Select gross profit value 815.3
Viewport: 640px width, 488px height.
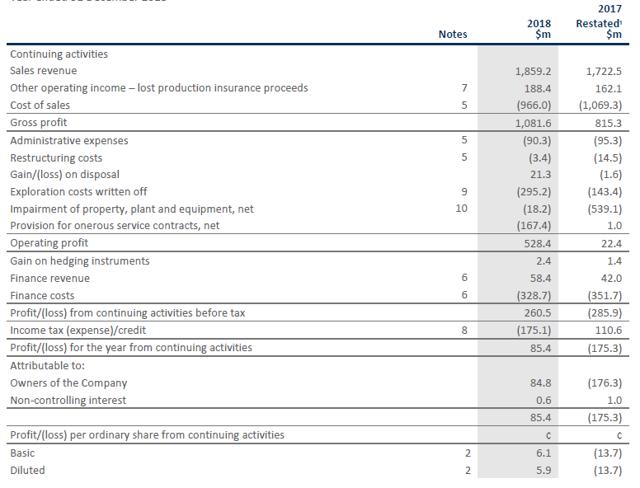click(x=608, y=123)
